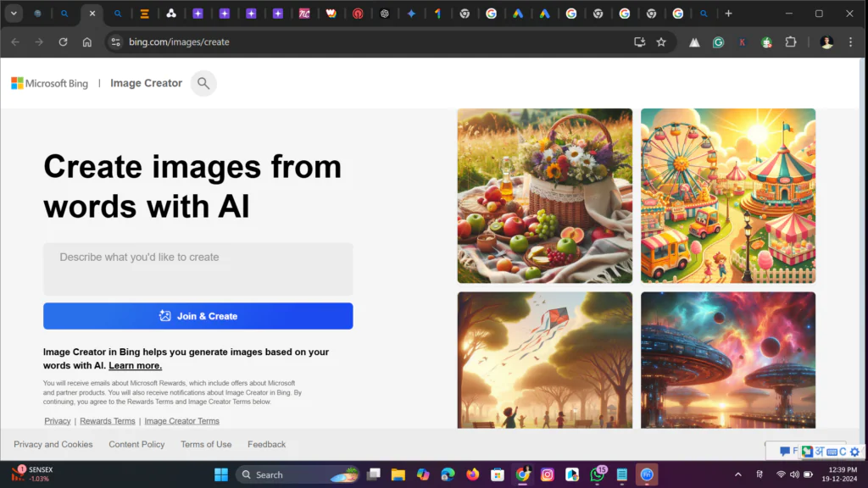Close the active Bing Image Creator tab
This screenshot has width=868, height=488.
(92, 14)
